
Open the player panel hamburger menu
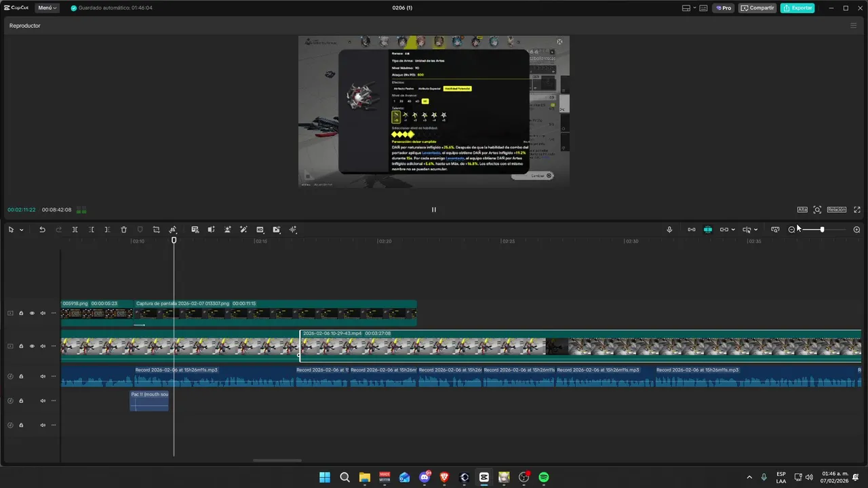(x=853, y=26)
